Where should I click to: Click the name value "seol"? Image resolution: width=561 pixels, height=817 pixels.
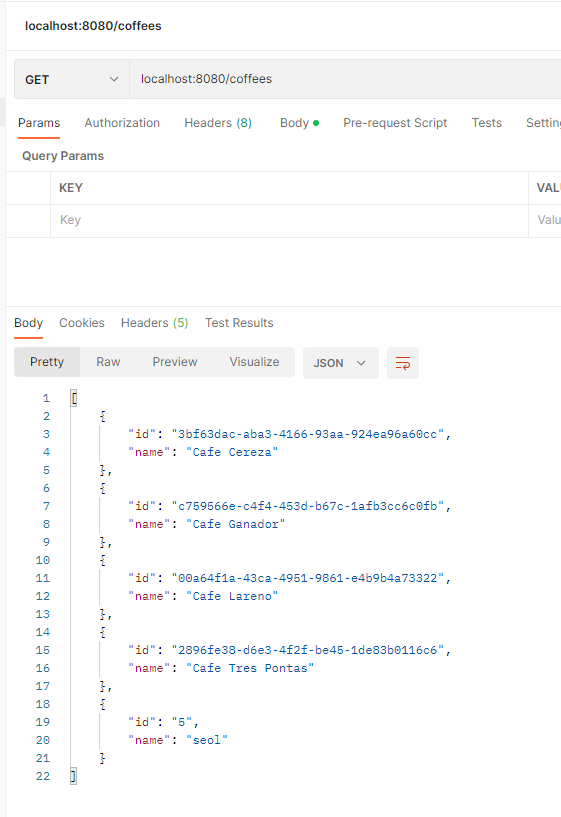[x=207, y=740]
